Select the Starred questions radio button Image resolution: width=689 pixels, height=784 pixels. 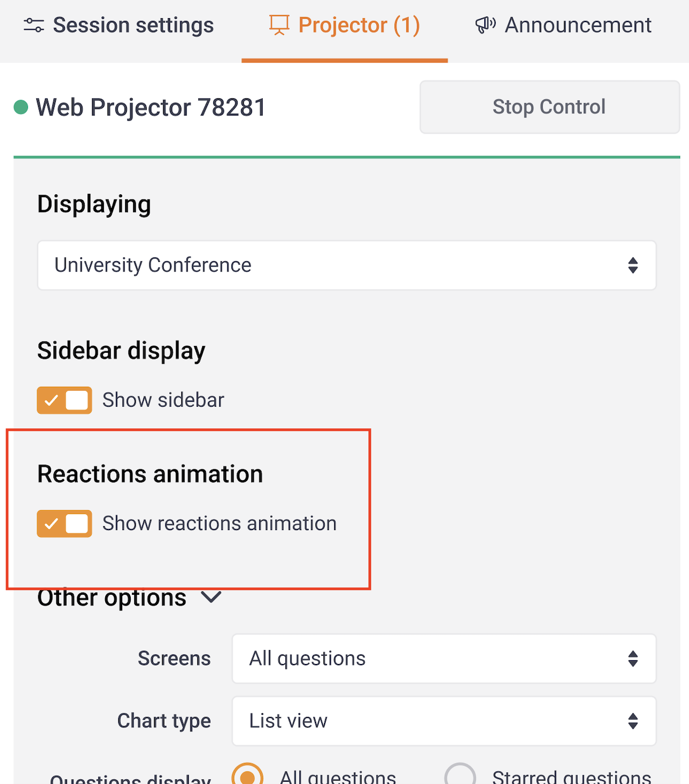(x=460, y=776)
